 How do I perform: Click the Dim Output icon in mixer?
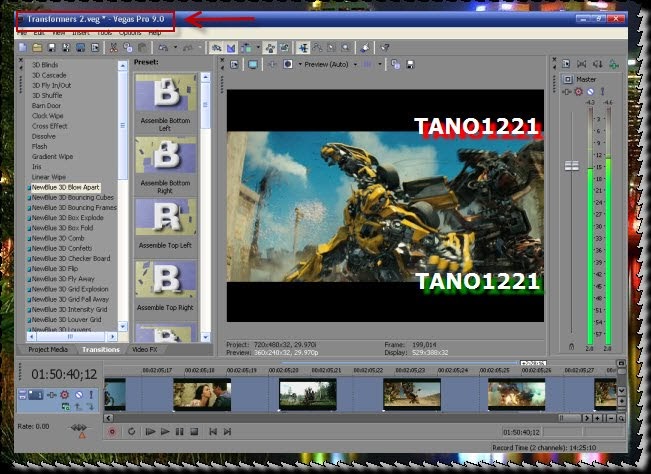point(597,64)
